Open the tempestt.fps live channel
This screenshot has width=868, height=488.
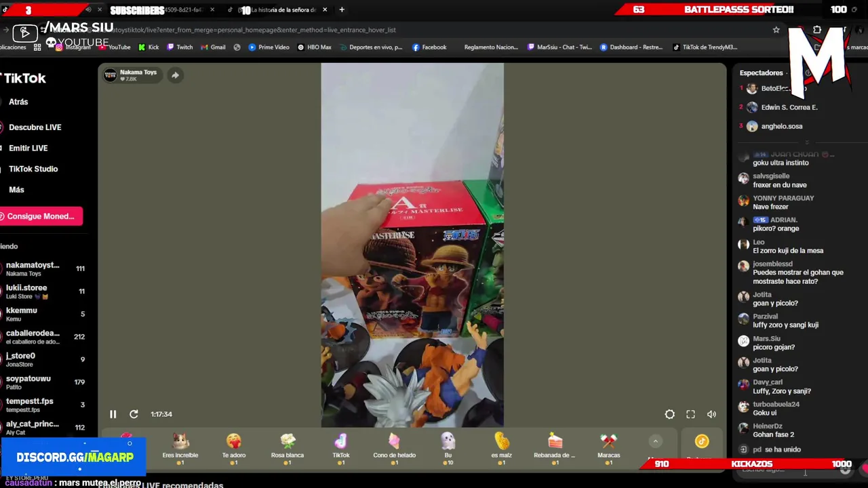point(44,405)
